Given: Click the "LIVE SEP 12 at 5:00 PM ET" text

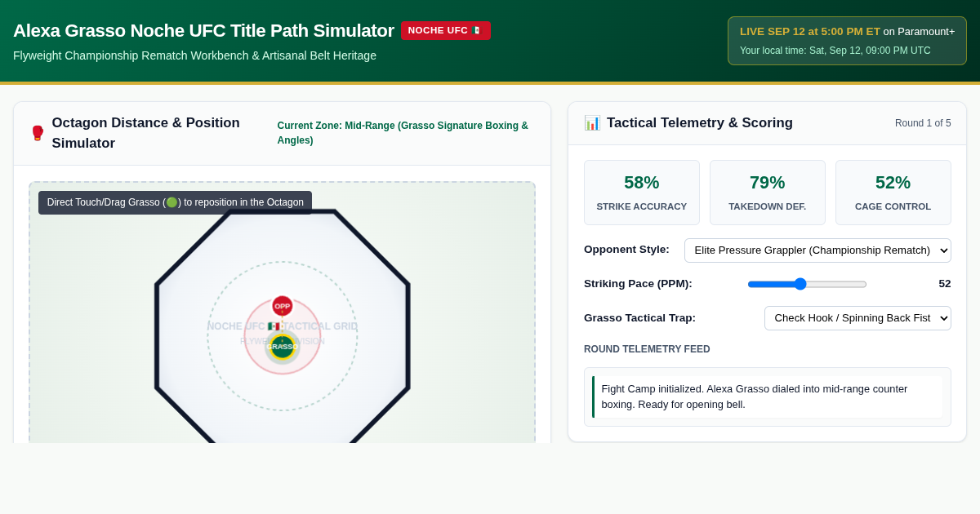Looking at the screenshot, I should [810, 31].
